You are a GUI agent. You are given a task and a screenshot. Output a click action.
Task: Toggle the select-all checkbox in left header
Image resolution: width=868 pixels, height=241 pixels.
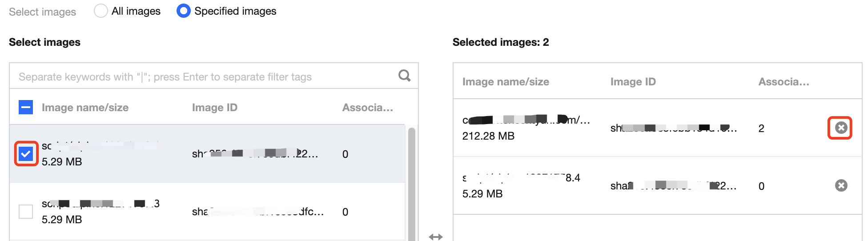(26, 107)
